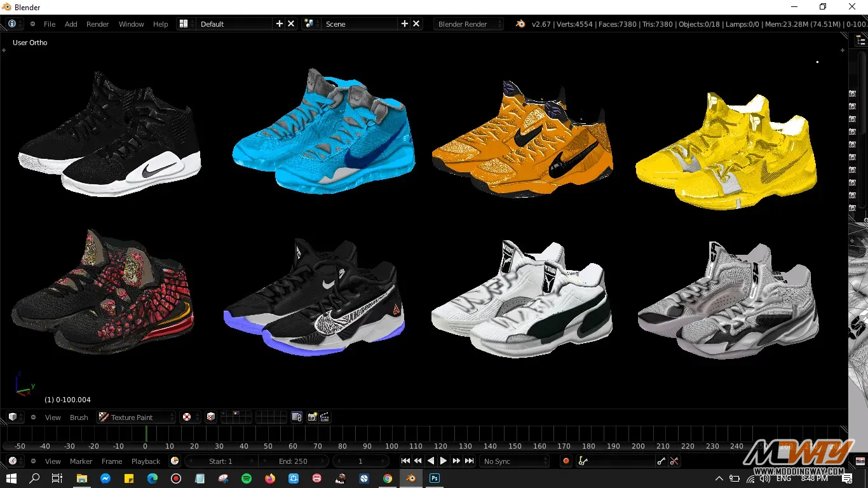Toggle automatic keyframe record button
The height and width of the screenshot is (488, 868).
(x=566, y=461)
